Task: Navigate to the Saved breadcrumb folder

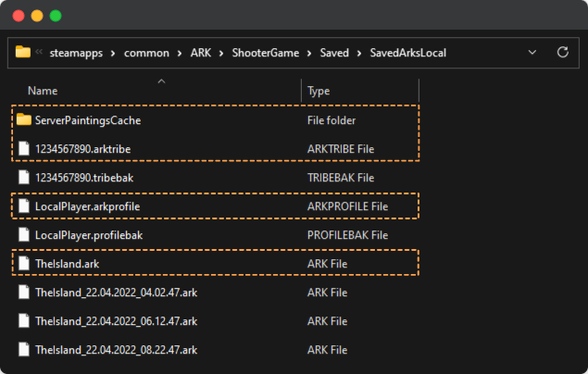Action: pos(334,53)
